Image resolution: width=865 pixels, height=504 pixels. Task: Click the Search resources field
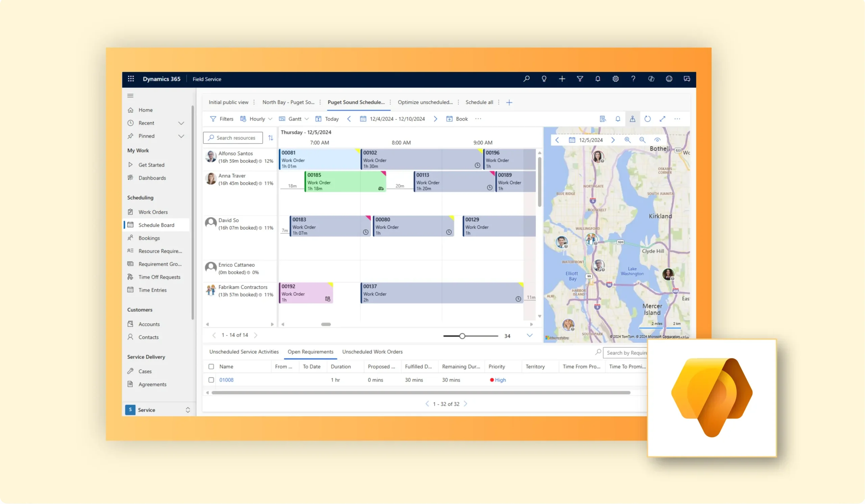[x=233, y=138]
